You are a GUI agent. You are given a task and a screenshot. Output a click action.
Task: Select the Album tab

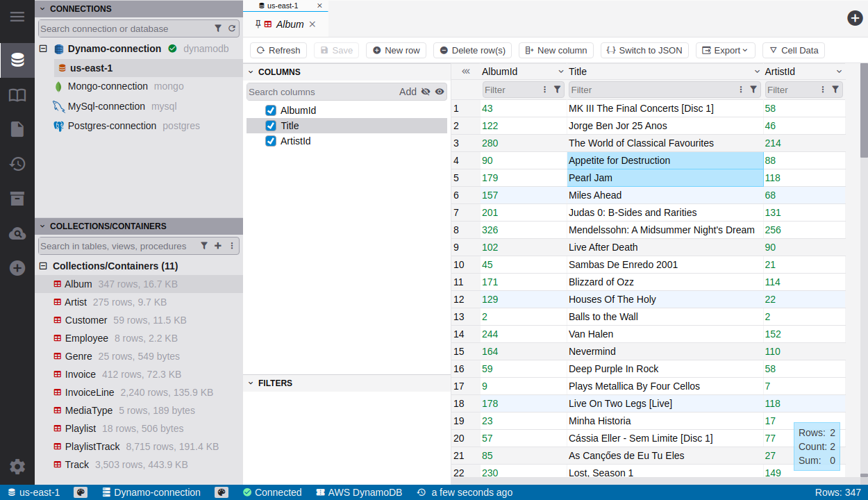290,24
